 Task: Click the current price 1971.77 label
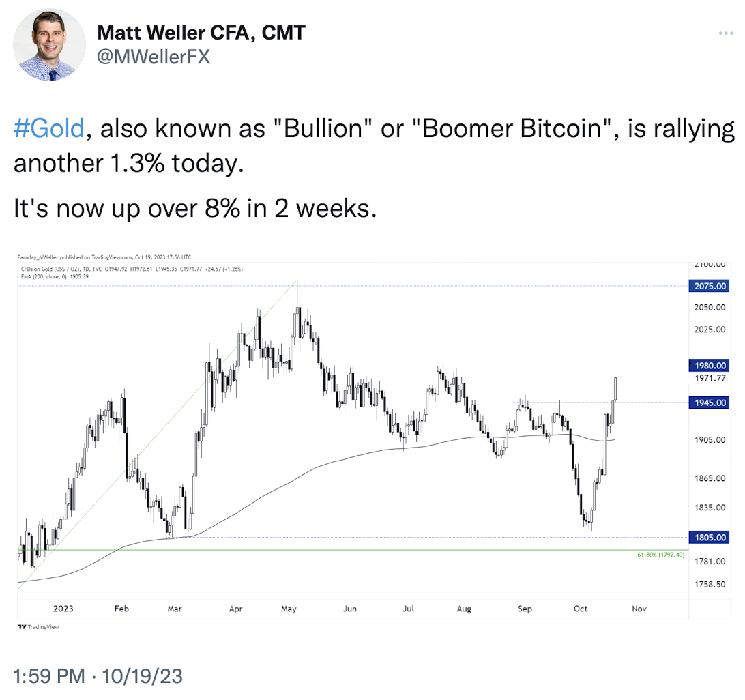click(x=710, y=378)
